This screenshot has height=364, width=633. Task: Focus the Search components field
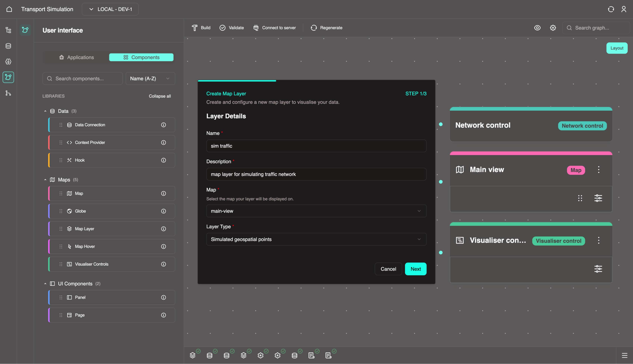83,78
